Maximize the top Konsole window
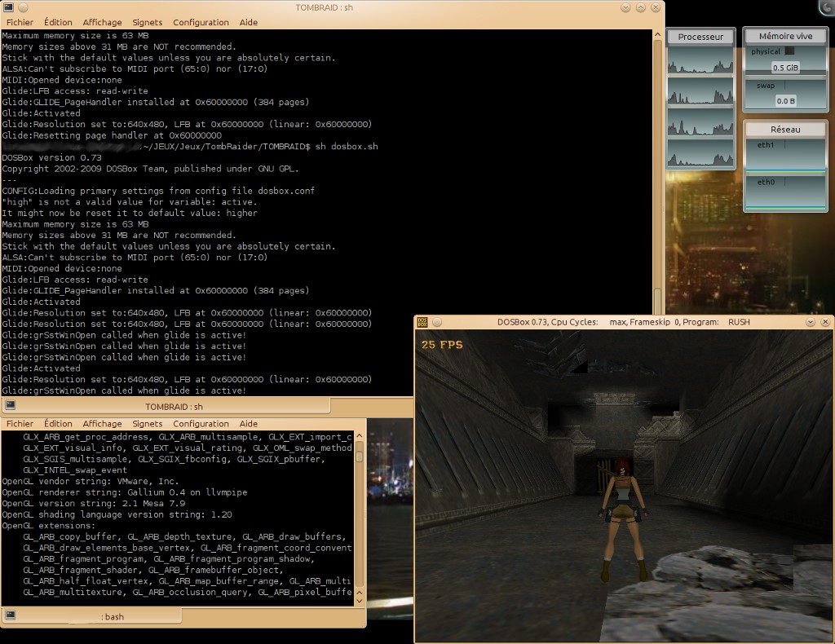Viewport: 835px width, 644px height. (x=641, y=7)
